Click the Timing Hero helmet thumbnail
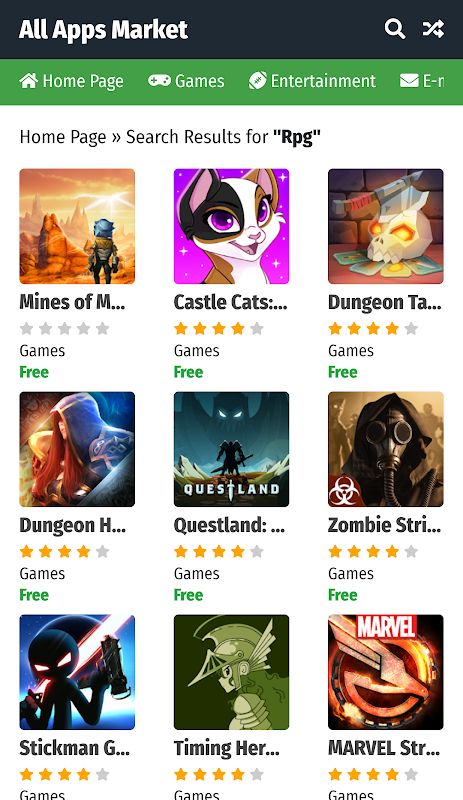This screenshot has width=463, height=800. pyautogui.click(x=231, y=672)
